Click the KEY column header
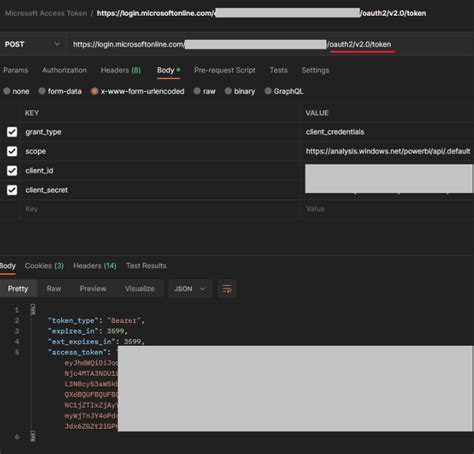 click(x=32, y=113)
